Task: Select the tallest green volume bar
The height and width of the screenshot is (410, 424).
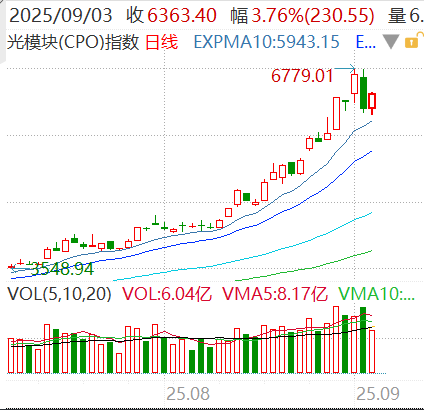Action: pos(363,340)
